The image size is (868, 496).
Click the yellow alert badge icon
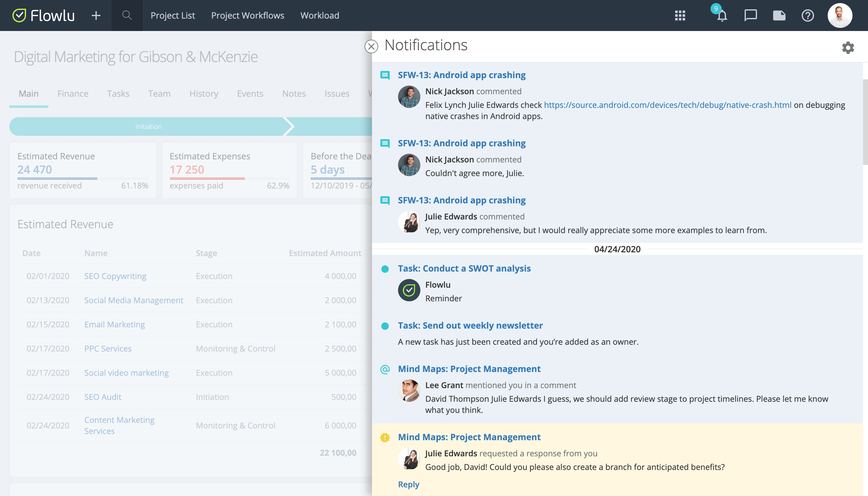coord(385,437)
